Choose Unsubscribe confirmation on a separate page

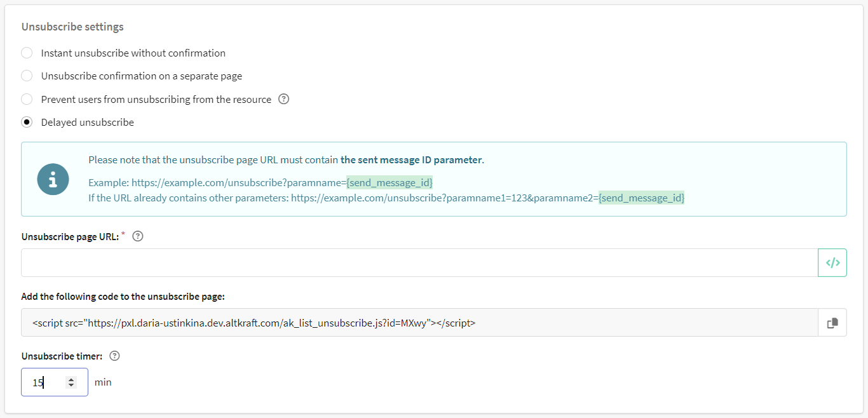pyautogui.click(x=27, y=76)
